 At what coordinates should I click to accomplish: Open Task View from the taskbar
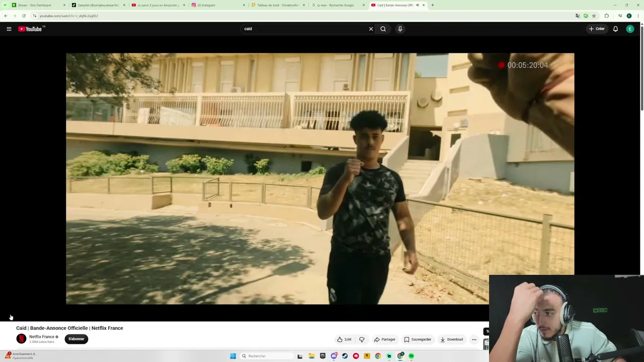[x=300, y=356]
